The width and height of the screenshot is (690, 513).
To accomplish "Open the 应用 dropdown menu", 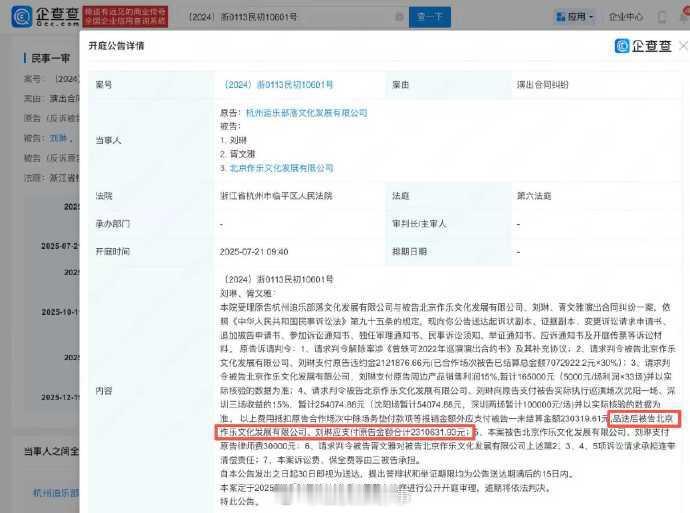I will pyautogui.click(x=575, y=17).
